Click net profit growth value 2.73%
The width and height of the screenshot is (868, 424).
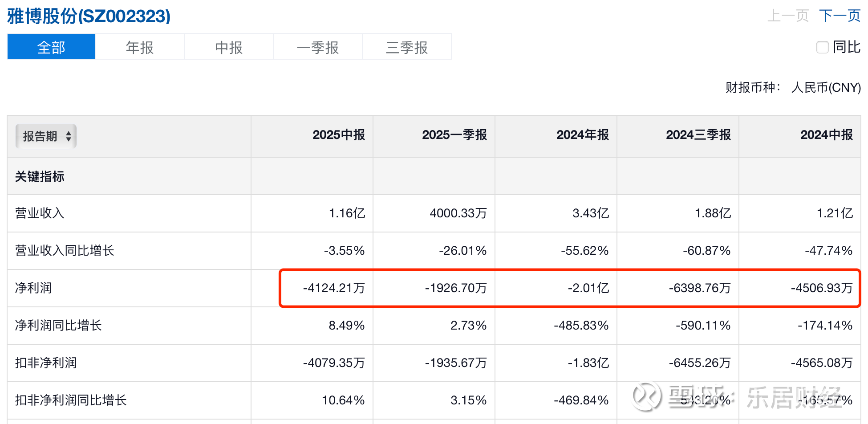click(469, 326)
